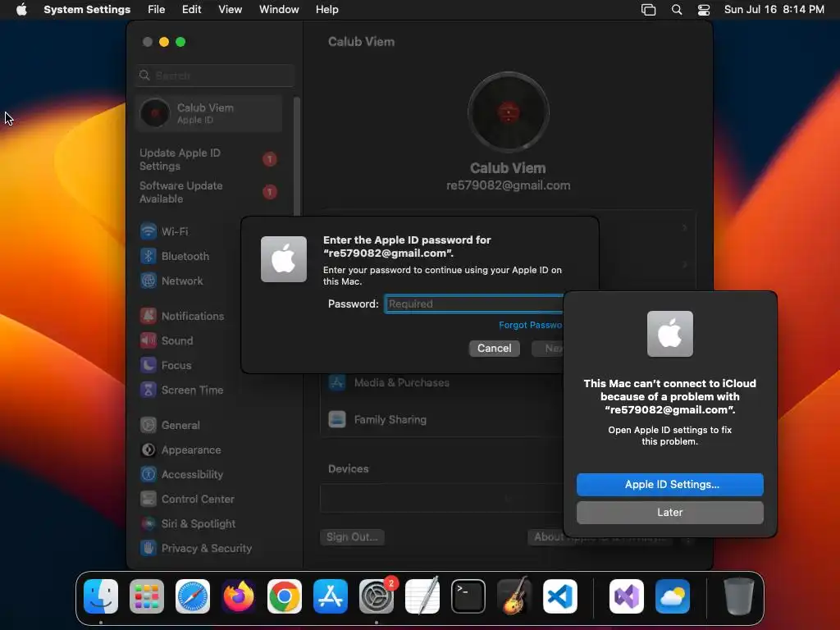
Task: Open the View menu
Action: [x=230, y=10]
